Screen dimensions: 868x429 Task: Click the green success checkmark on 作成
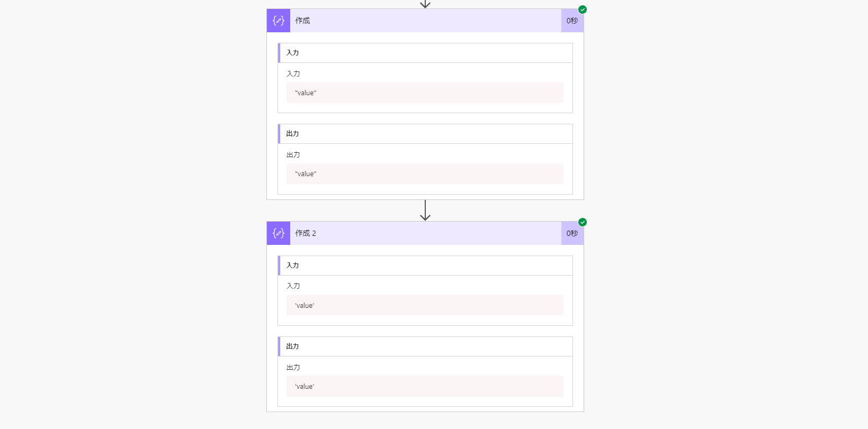tap(583, 9)
